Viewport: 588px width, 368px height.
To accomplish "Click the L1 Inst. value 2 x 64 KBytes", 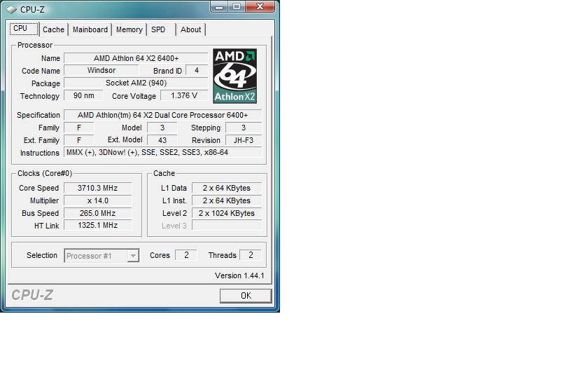I will pos(227,200).
